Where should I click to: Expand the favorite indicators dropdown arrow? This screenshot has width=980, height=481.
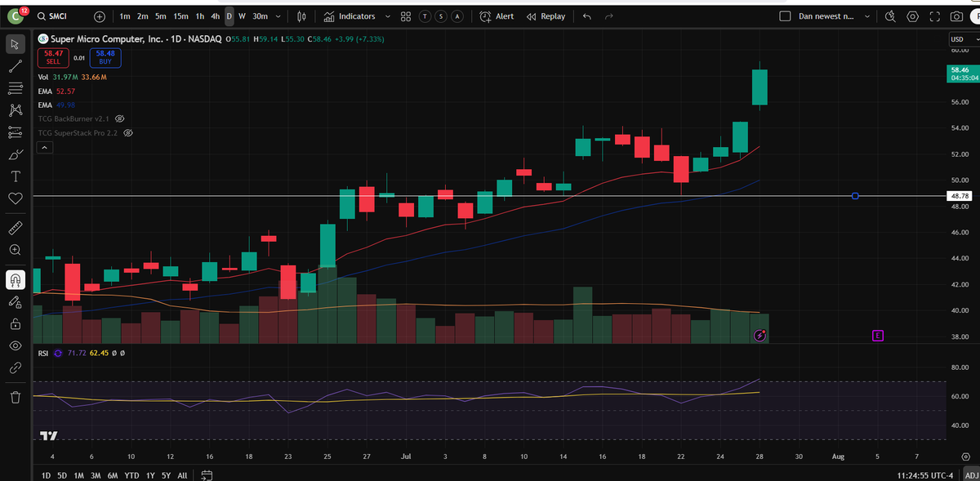click(x=387, y=16)
